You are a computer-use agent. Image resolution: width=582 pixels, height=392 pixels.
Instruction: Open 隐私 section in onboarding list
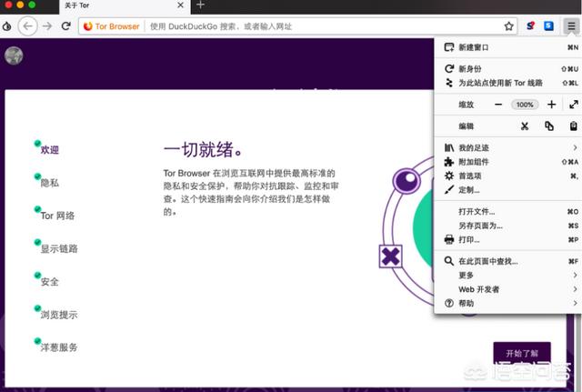[x=49, y=183]
